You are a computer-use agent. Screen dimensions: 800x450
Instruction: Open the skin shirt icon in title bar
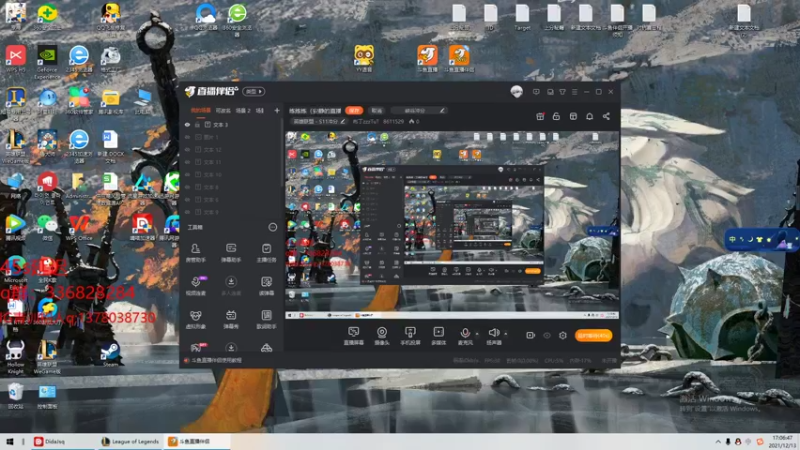(x=562, y=92)
